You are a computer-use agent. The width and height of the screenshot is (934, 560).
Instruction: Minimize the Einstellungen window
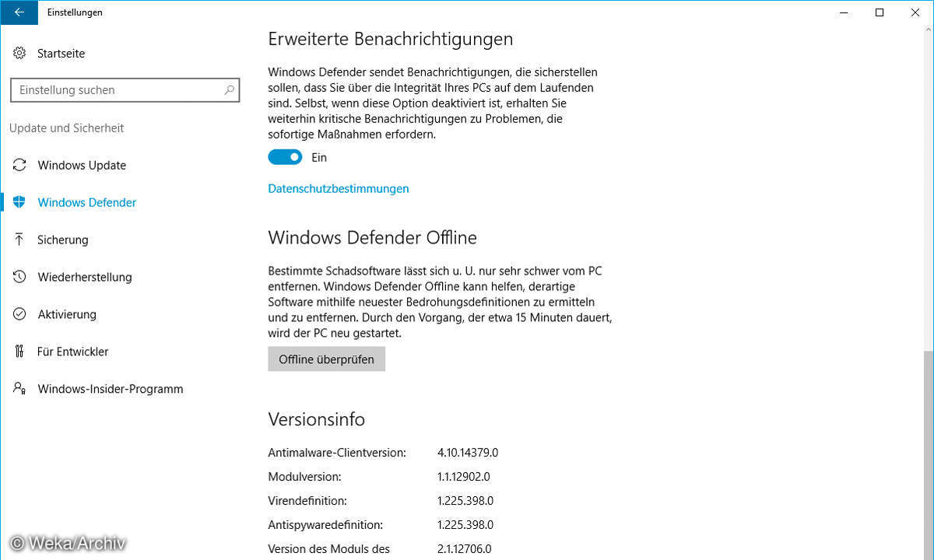pos(843,12)
